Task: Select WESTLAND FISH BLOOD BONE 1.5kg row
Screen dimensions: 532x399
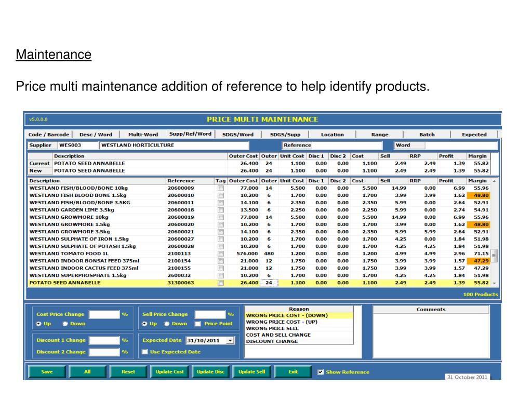Action: click(x=259, y=195)
